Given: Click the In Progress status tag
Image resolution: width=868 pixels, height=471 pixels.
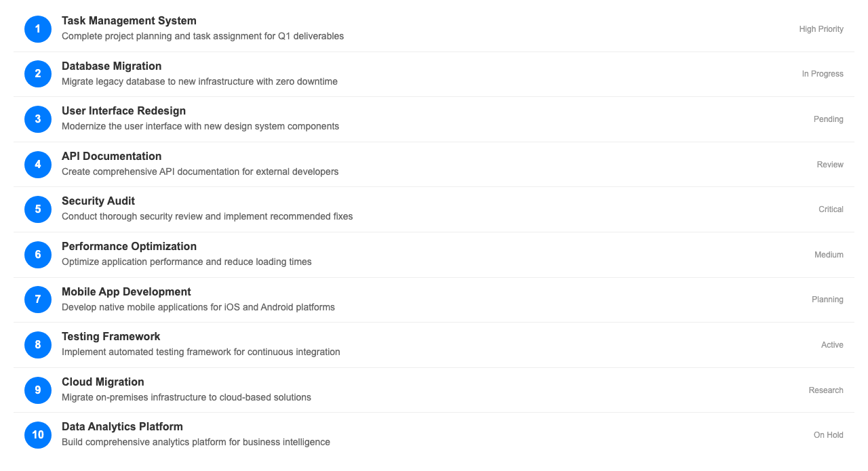Looking at the screenshot, I should click(x=823, y=74).
